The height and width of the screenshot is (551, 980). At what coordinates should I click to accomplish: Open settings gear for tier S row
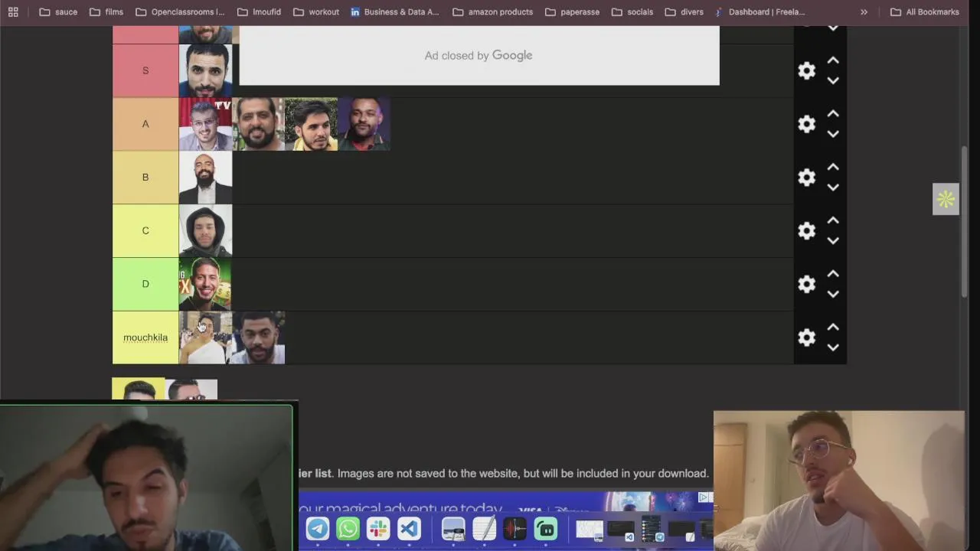tap(806, 70)
